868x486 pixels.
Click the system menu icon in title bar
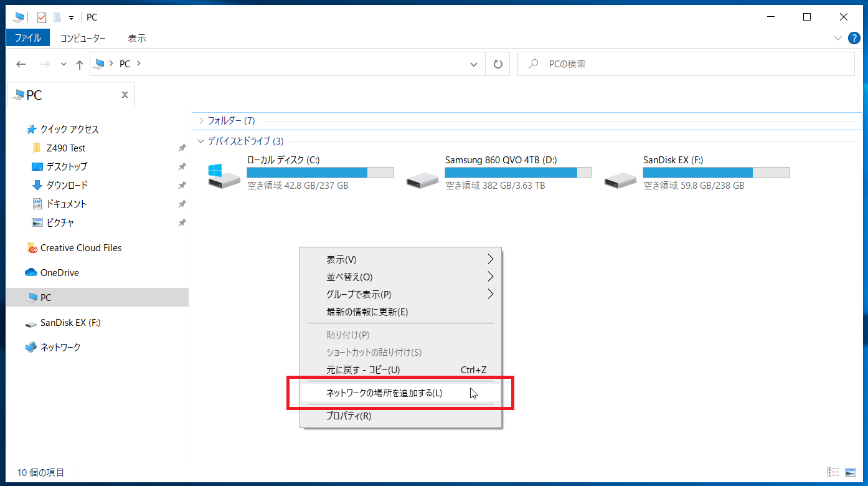[19, 17]
